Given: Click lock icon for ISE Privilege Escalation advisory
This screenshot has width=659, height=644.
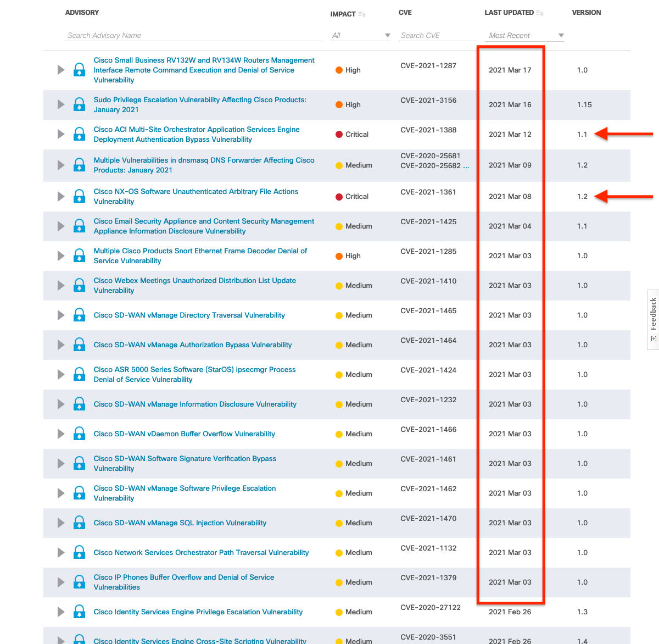Looking at the screenshot, I should (80, 612).
